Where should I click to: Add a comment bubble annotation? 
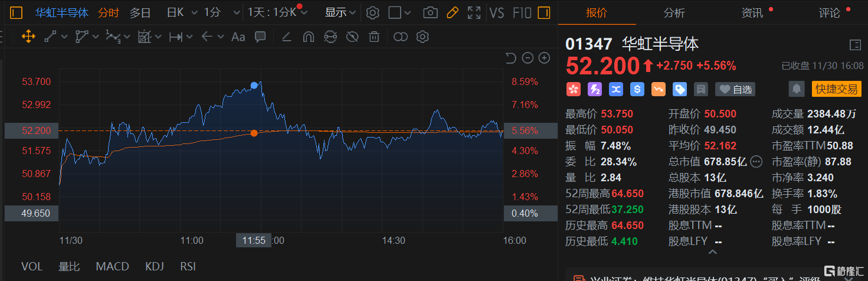pyautogui.click(x=260, y=37)
